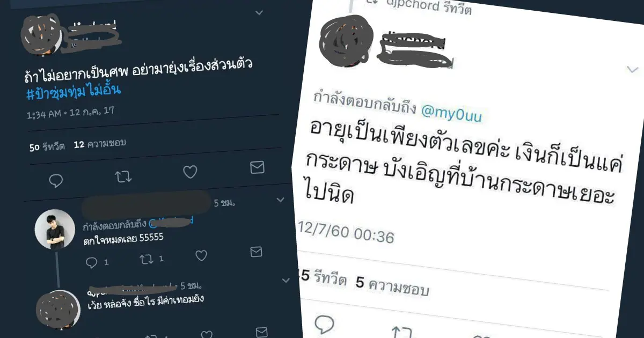Click the reply icon under the dark tweet
The image size is (644, 338).
click(56, 181)
